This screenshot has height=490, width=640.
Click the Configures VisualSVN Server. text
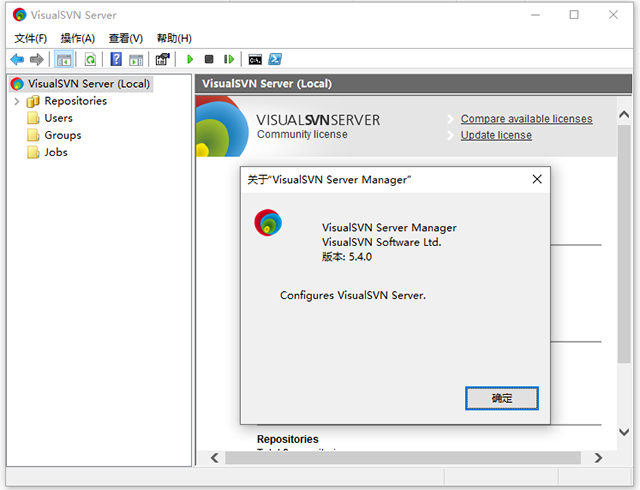pyautogui.click(x=353, y=295)
